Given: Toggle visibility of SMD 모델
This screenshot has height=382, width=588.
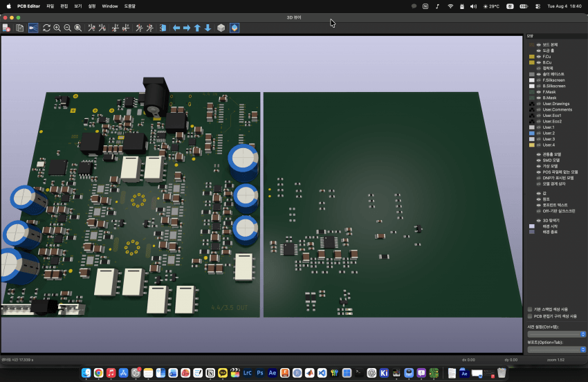Looking at the screenshot, I should [538, 161].
